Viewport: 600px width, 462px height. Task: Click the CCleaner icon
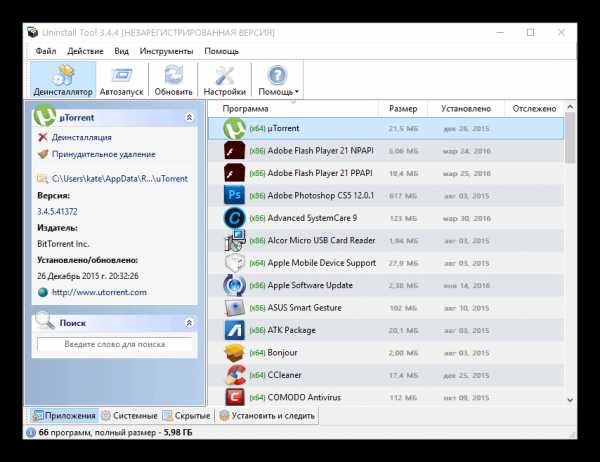click(234, 375)
